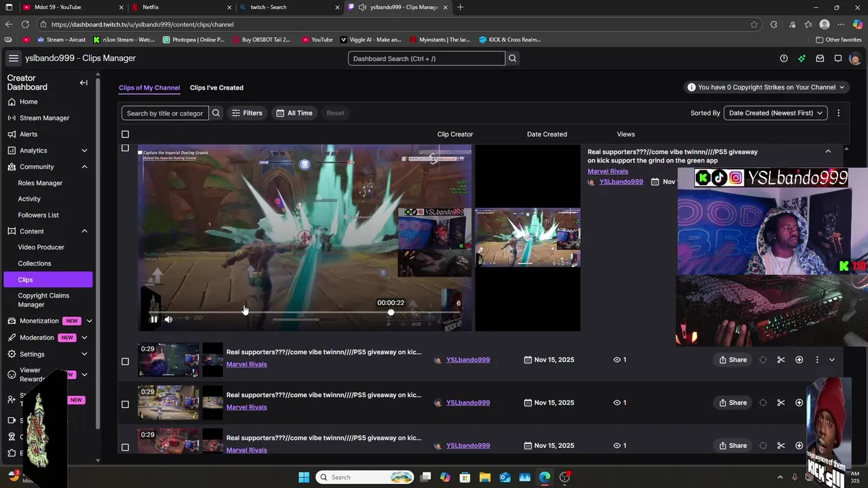Image resolution: width=868 pixels, height=488 pixels.
Task: Expand the first clip row chevron
Action: 832,360
